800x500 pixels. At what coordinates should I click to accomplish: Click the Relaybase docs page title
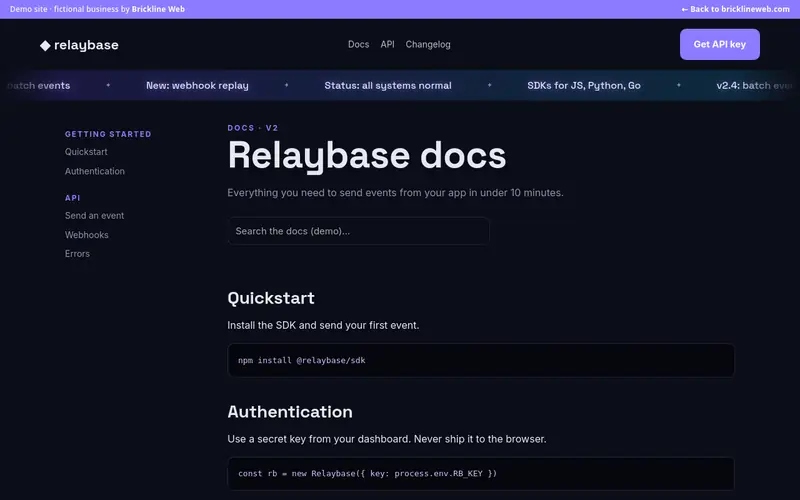367,156
